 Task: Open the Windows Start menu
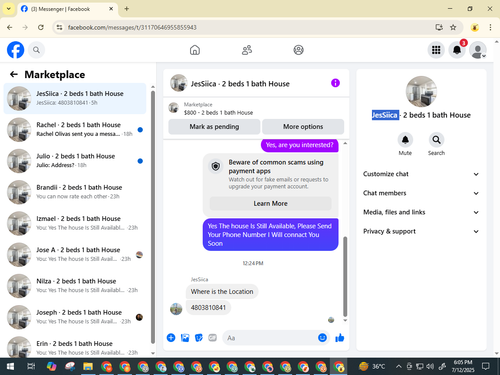pos(10,367)
